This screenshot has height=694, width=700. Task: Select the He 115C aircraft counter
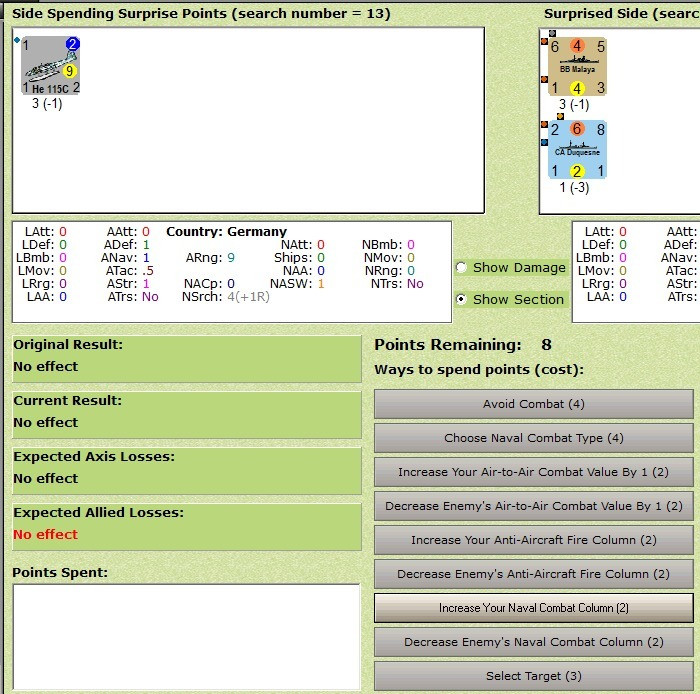50,66
